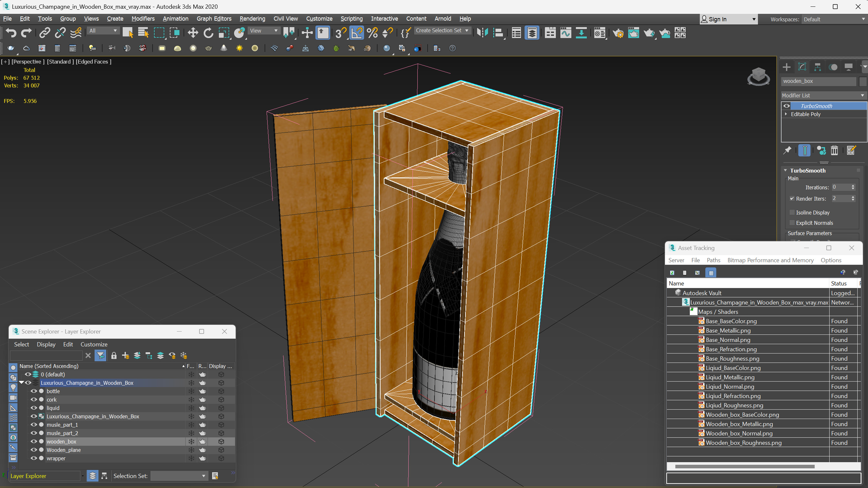
Task: Click Pin Stack icon under modifier stack
Action: [x=787, y=150]
